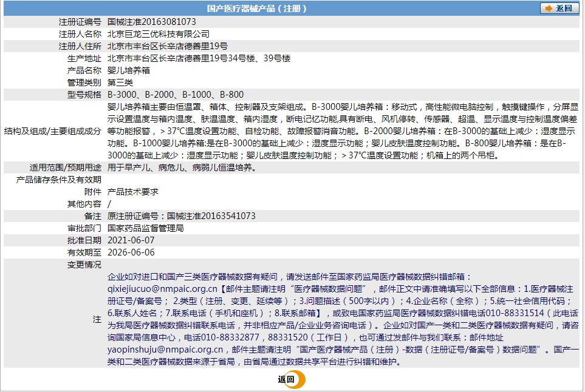Screen dimensions: 585x392
Task: Click structure description starting 婴儿培养箱主要由恒温罩
Action: click(x=343, y=131)
